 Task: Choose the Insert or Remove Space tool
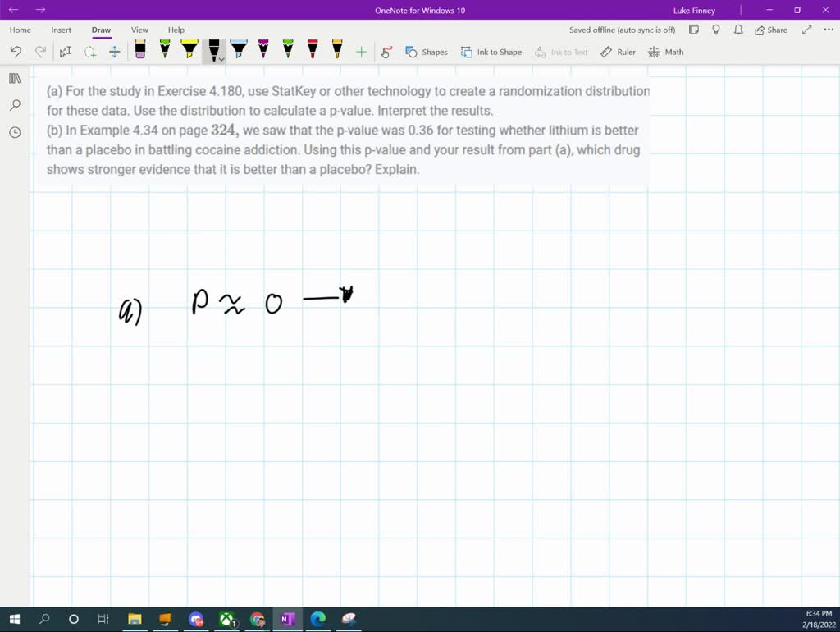[x=115, y=52]
